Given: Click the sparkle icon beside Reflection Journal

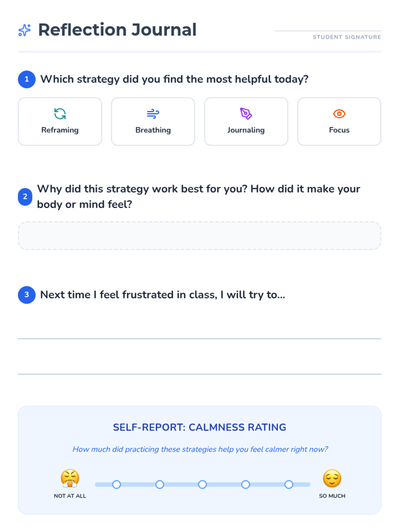Looking at the screenshot, I should pyautogui.click(x=25, y=30).
